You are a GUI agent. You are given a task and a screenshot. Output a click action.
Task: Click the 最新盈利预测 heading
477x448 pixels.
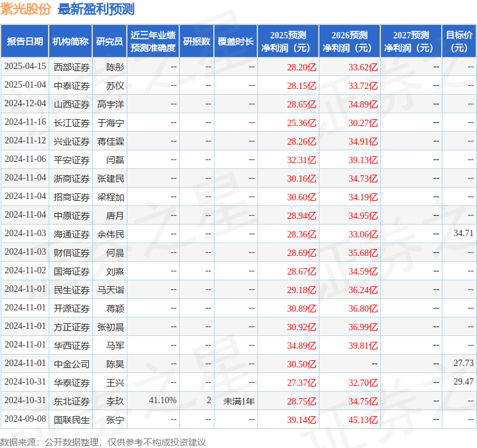coord(96,9)
